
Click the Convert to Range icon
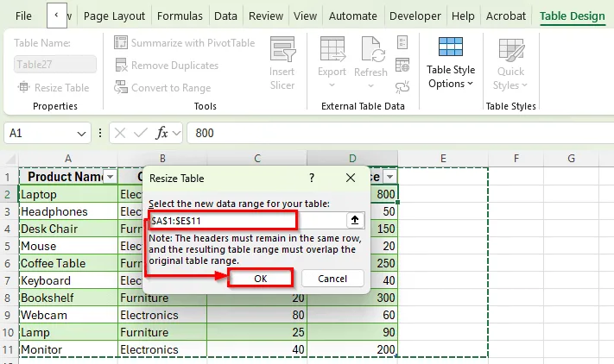click(x=121, y=87)
